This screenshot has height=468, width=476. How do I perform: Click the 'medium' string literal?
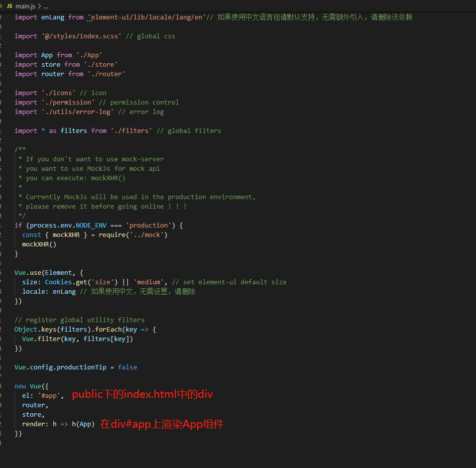[x=149, y=282]
